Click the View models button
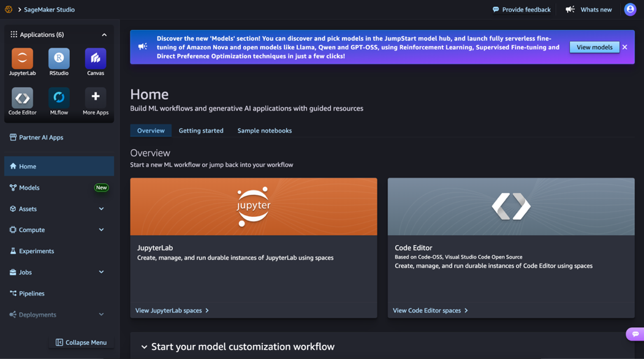The width and height of the screenshot is (644, 359). pos(594,47)
